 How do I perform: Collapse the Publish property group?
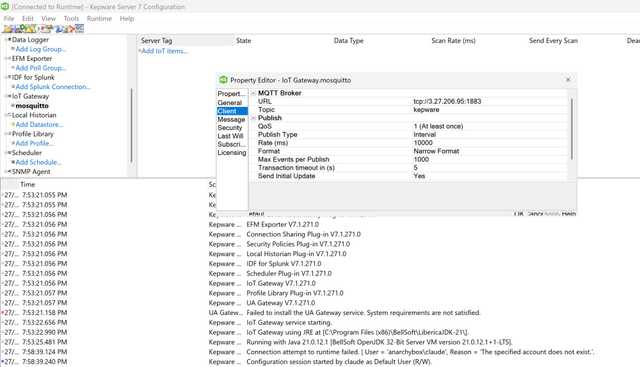coord(253,118)
